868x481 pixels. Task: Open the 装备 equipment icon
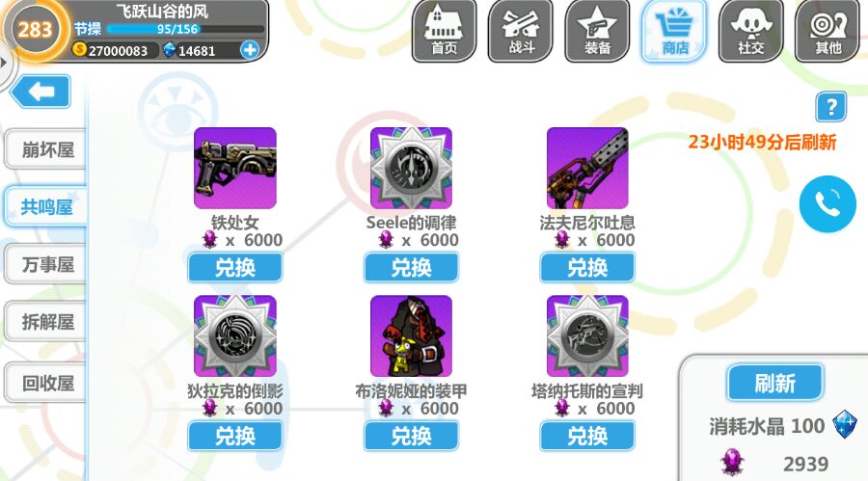click(597, 31)
